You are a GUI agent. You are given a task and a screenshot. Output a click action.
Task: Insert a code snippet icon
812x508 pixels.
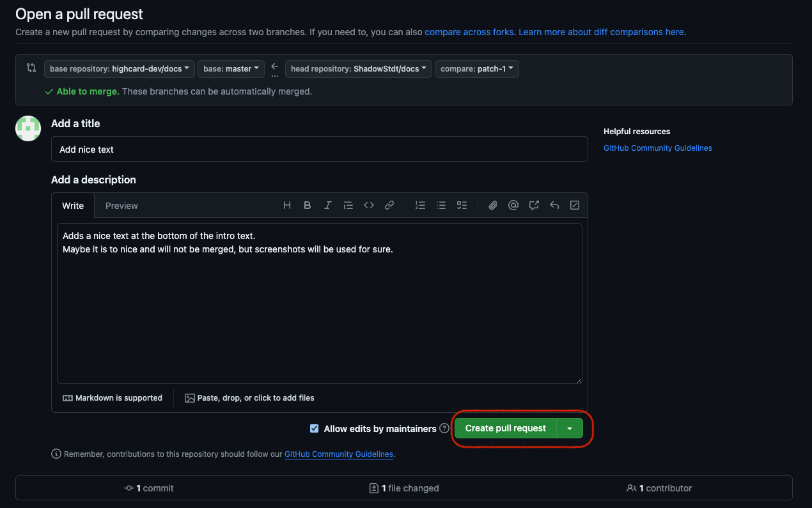tap(368, 204)
